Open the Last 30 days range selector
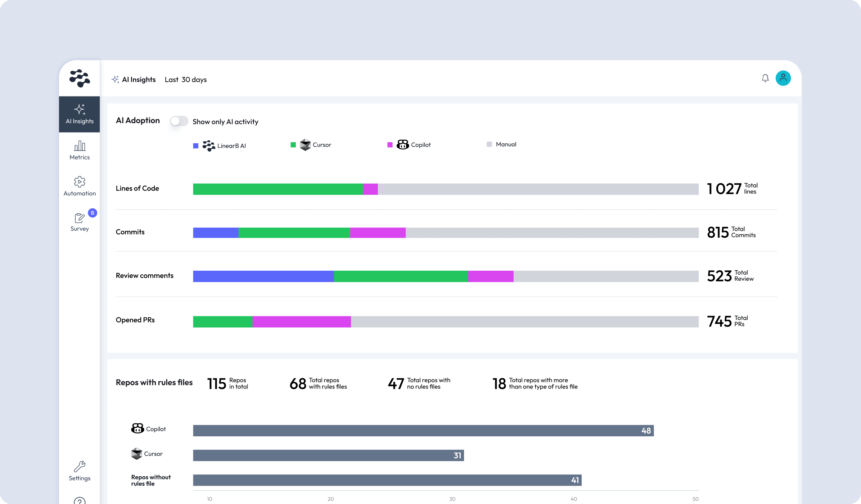861x504 pixels. (186, 80)
